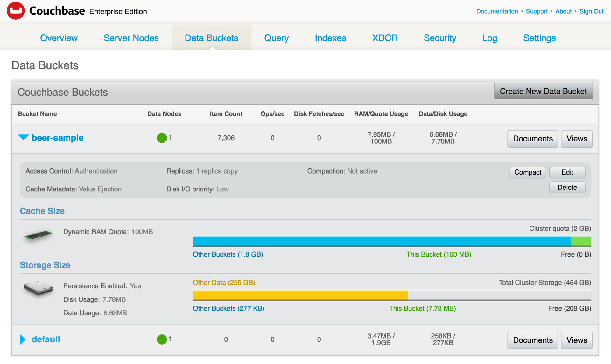Click the Couchbase logo

(x=16, y=11)
